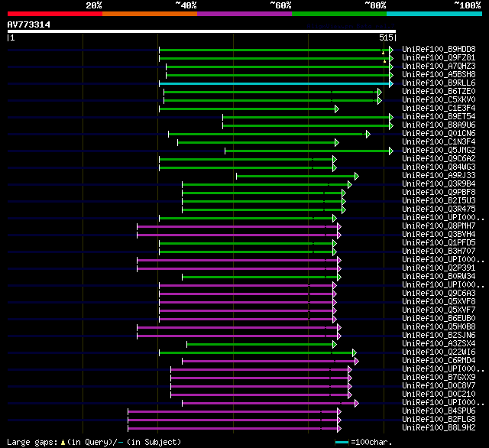Select the UniRef100_B0RW34 label
The width and height of the screenshot is (489, 448).
439,277
